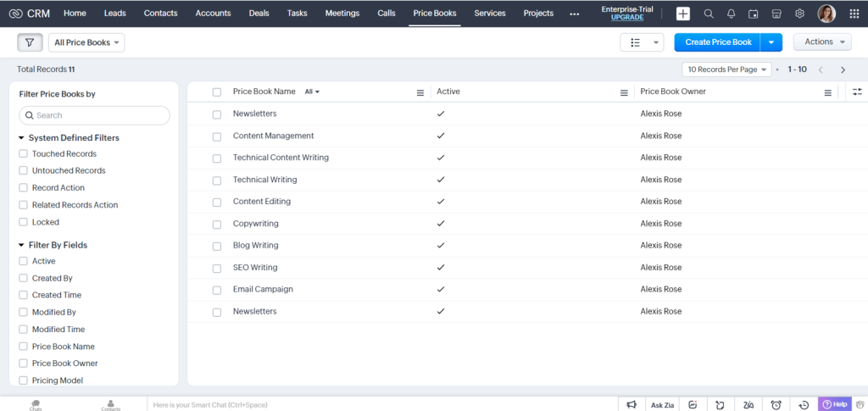The width and height of the screenshot is (868, 411).
Task: Click into the filter Search field
Action: (95, 115)
